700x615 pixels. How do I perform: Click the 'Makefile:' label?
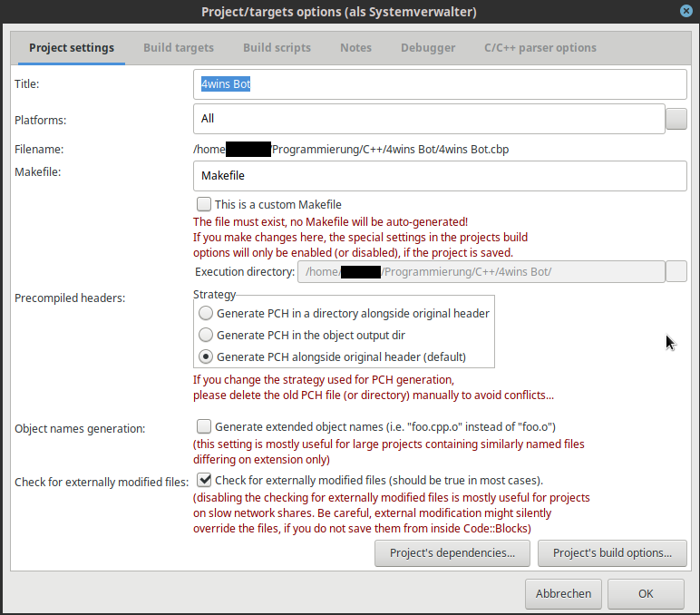point(37,172)
